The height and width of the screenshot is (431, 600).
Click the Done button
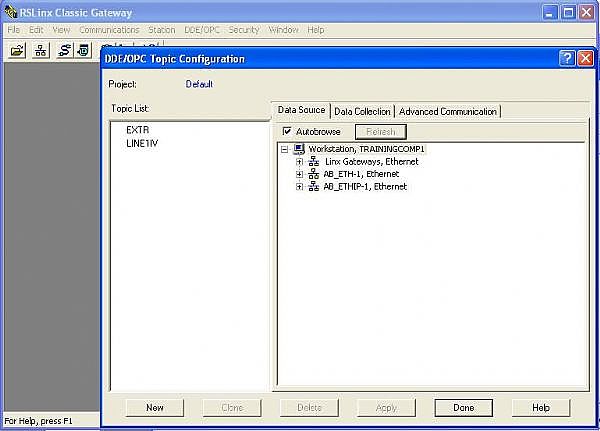(x=463, y=408)
